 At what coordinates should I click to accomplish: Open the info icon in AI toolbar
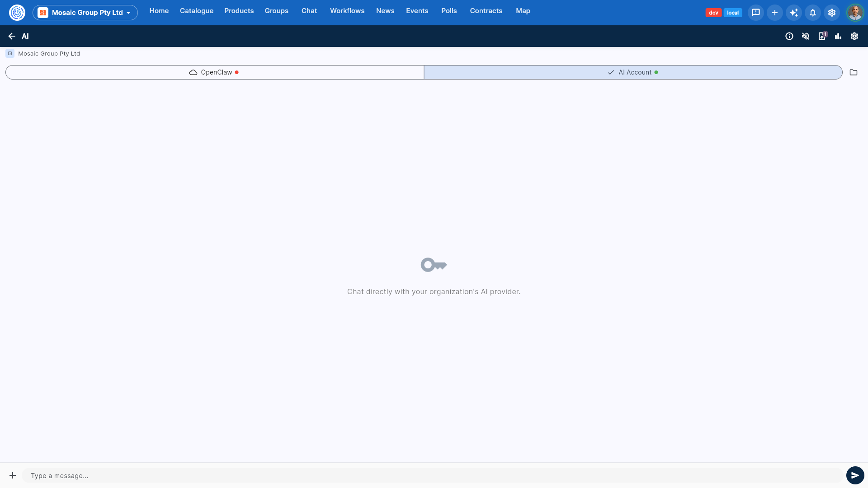click(x=789, y=36)
